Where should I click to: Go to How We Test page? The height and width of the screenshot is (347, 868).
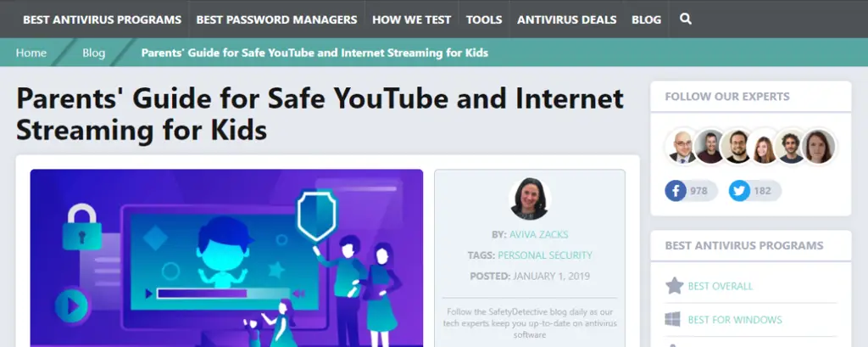click(x=411, y=20)
